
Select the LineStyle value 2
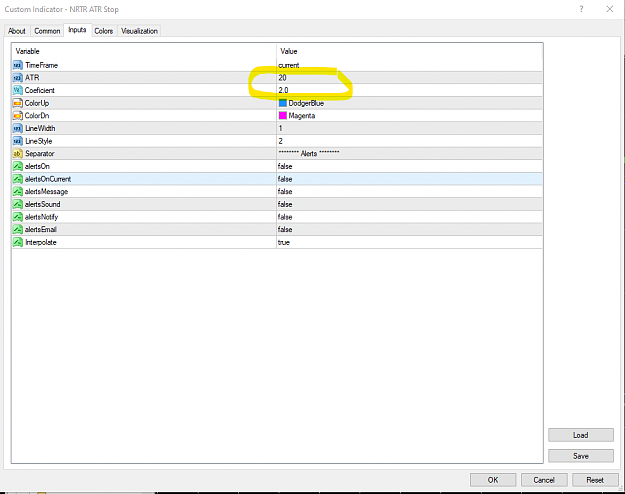[281, 141]
